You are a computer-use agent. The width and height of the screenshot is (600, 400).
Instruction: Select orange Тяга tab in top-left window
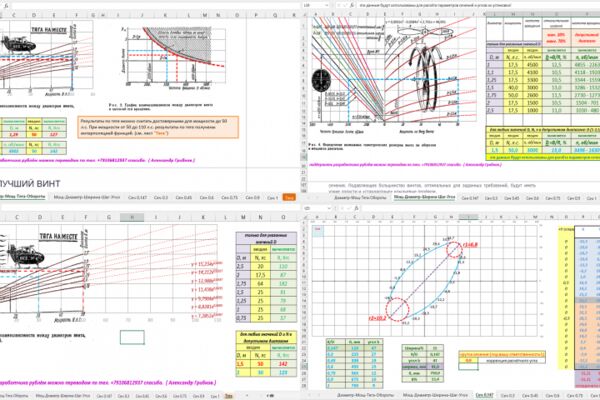289,198
